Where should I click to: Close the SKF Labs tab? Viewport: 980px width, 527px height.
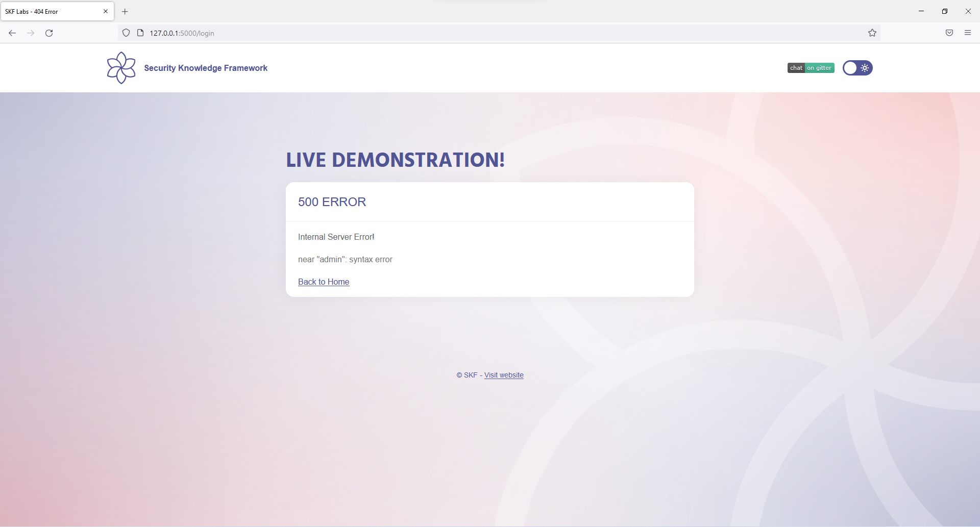(x=106, y=11)
